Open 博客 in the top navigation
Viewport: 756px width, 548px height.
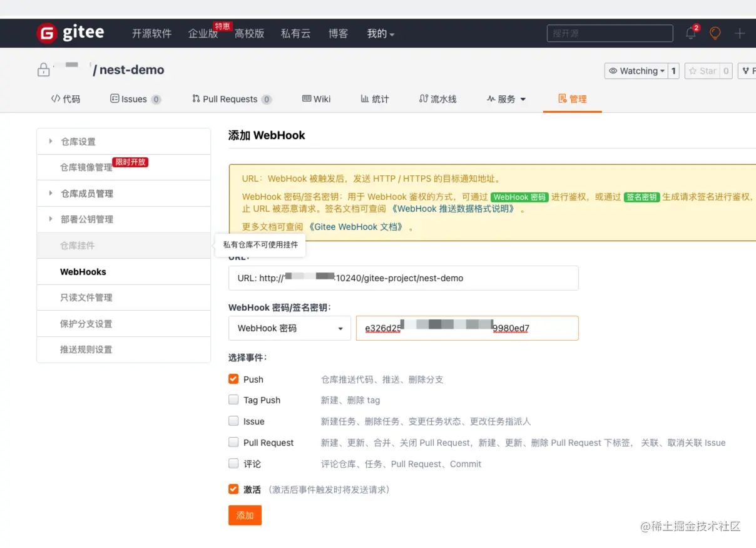[339, 33]
